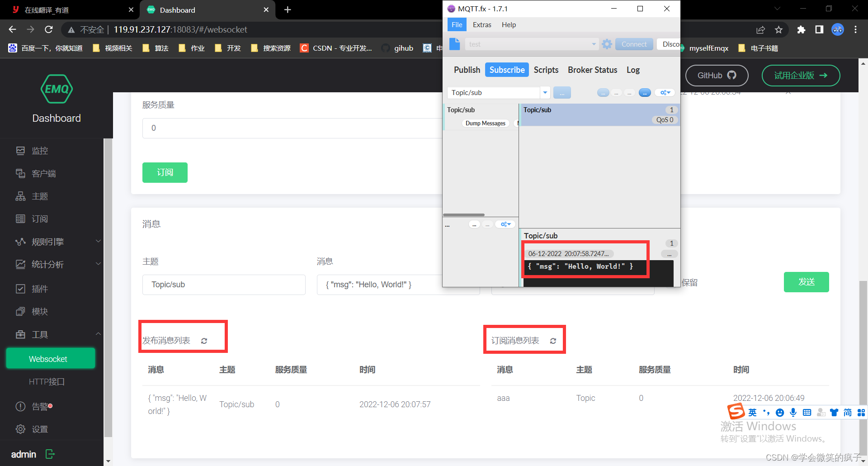Open Chrome tab search dropdown arrow
The height and width of the screenshot is (466, 868).
tap(777, 9)
